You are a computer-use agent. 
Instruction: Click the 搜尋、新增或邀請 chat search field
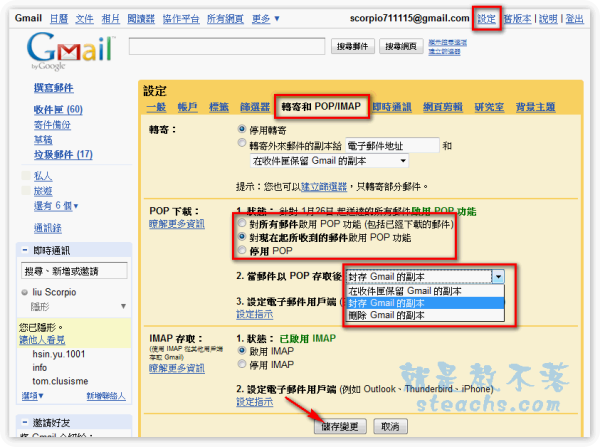pos(74,271)
